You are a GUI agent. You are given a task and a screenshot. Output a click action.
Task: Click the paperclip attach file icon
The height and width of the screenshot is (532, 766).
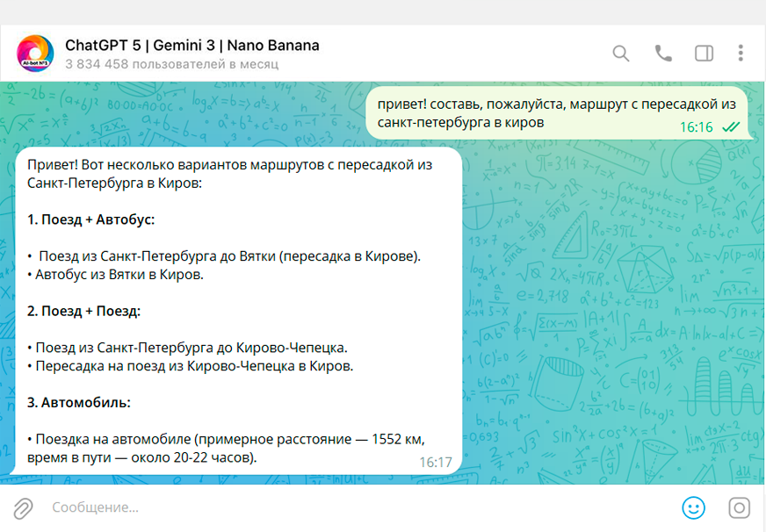click(23, 507)
